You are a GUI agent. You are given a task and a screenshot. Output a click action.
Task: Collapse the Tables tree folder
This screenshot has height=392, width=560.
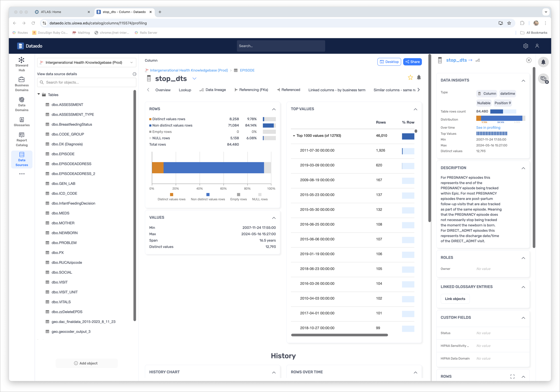point(39,94)
